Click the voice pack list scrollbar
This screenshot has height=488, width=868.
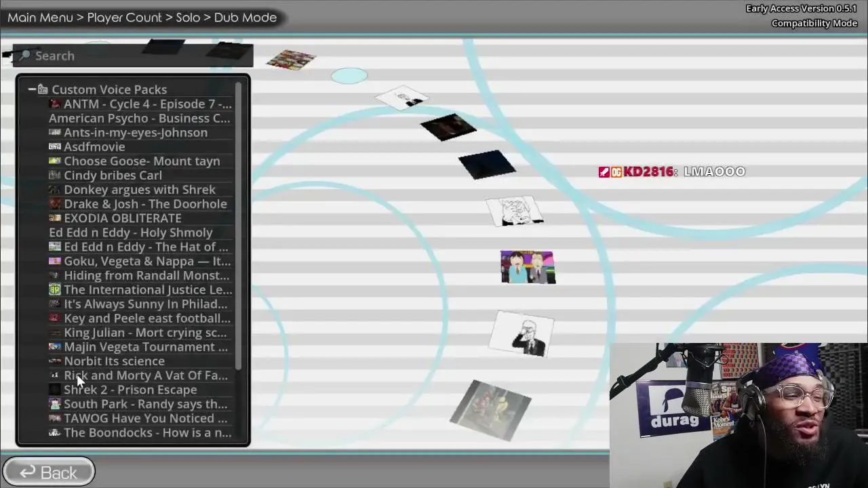pos(239,227)
